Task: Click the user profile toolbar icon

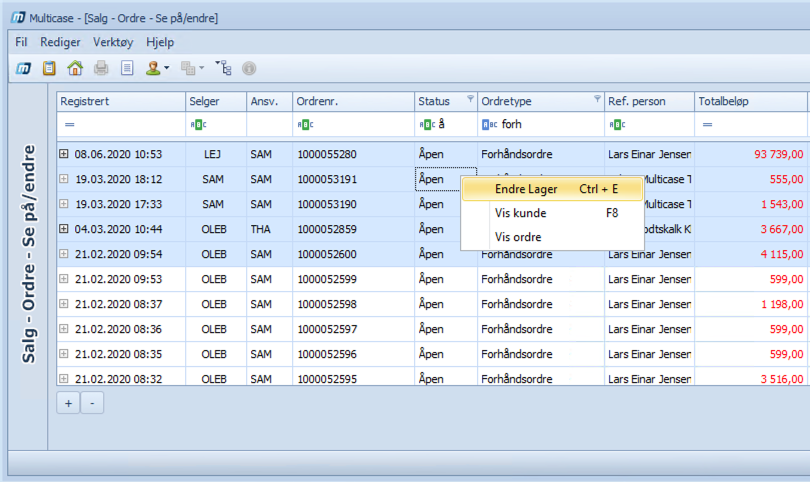Action: [153, 68]
